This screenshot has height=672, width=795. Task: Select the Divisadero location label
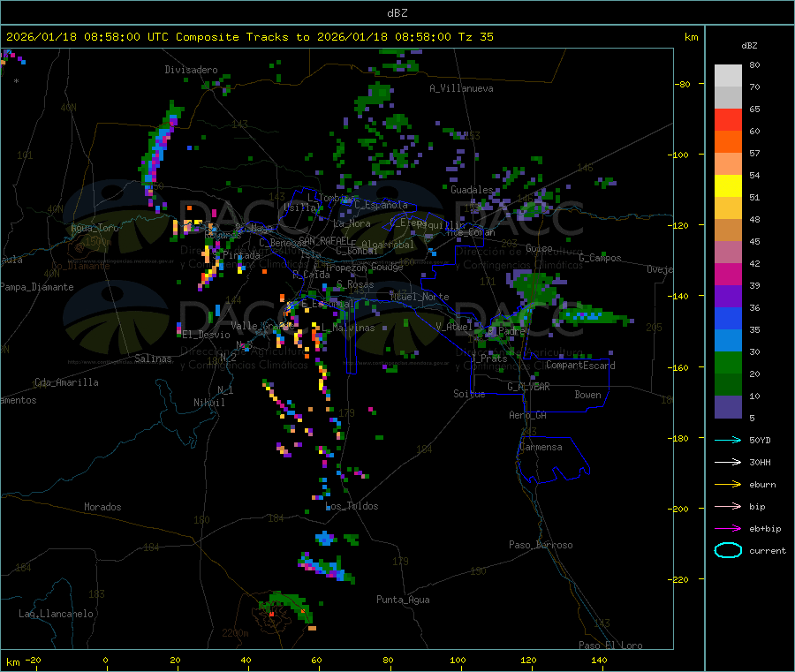pyautogui.click(x=191, y=70)
